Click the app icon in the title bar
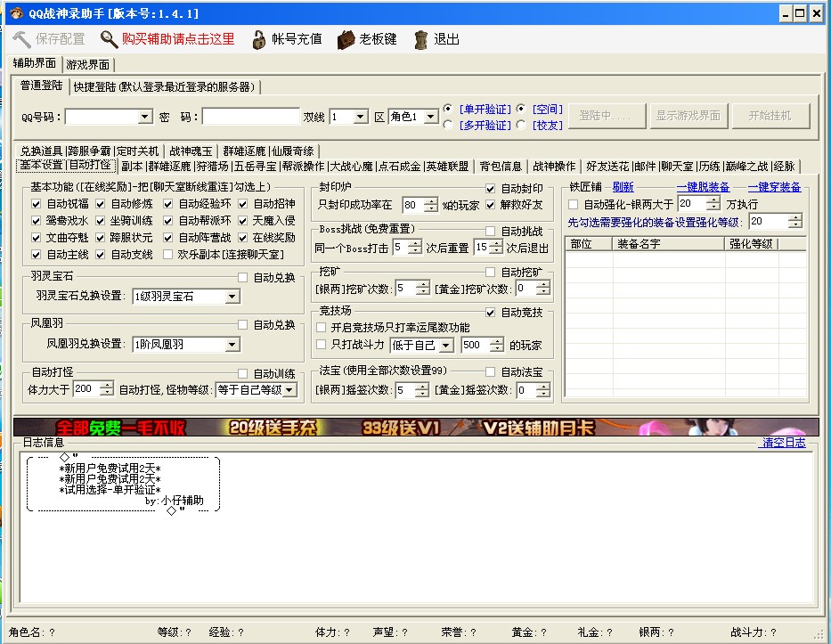Image resolution: width=831 pixels, height=644 pixels. tap(16, 13)
